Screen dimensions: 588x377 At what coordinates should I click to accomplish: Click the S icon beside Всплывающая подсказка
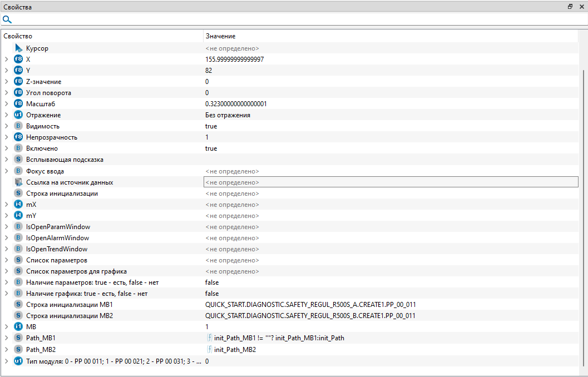click(18, 160)
